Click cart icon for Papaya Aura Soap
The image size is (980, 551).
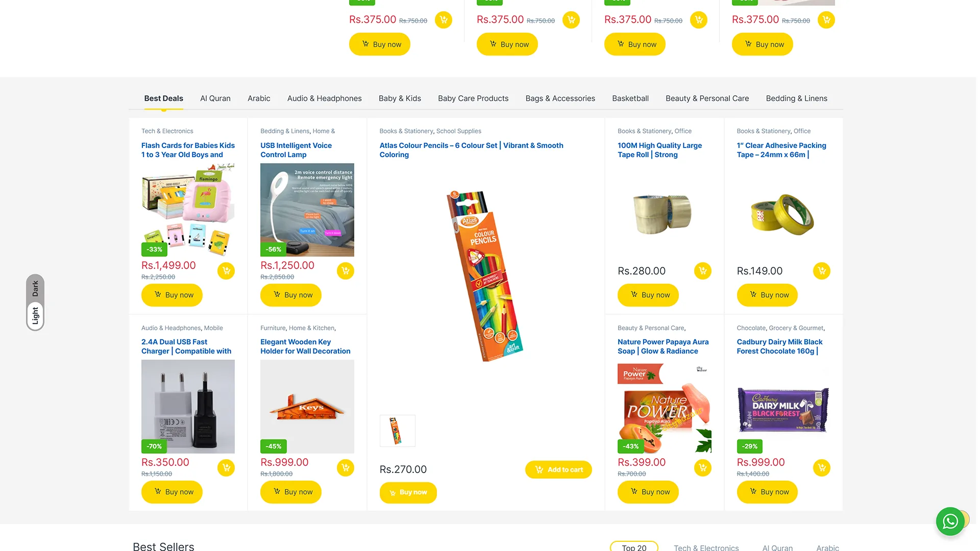703,468
